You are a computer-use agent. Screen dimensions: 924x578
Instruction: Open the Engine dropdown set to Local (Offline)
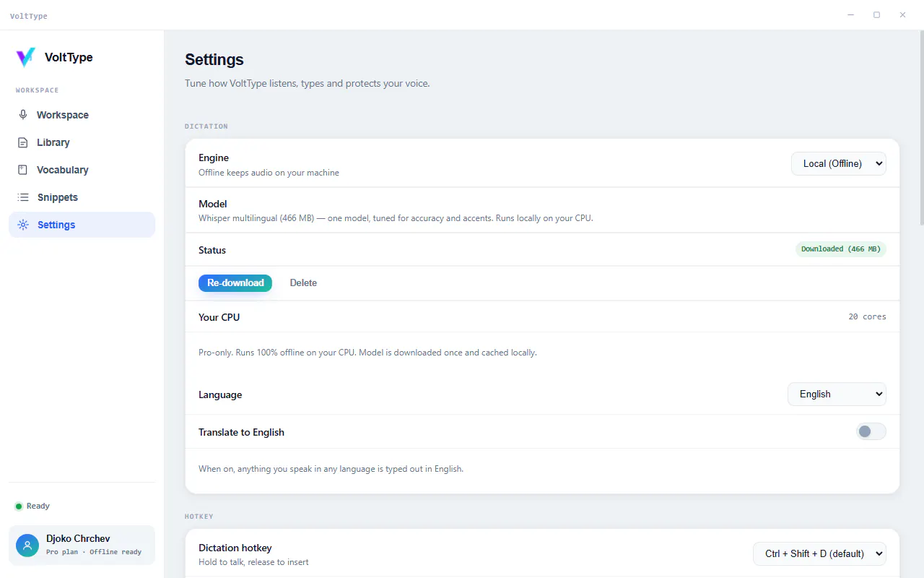[839, 163]
